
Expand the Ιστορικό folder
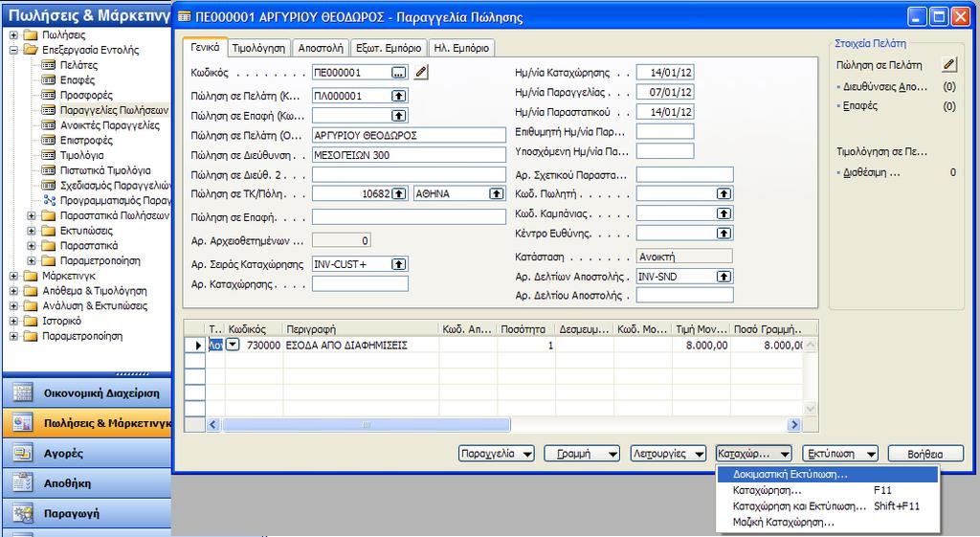click(x=13, y=321)
